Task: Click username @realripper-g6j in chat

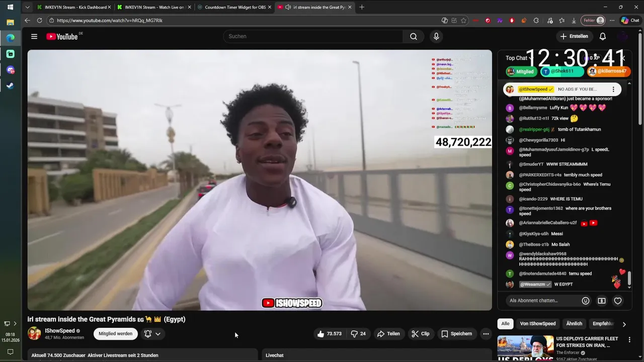Action: point(534,129)
